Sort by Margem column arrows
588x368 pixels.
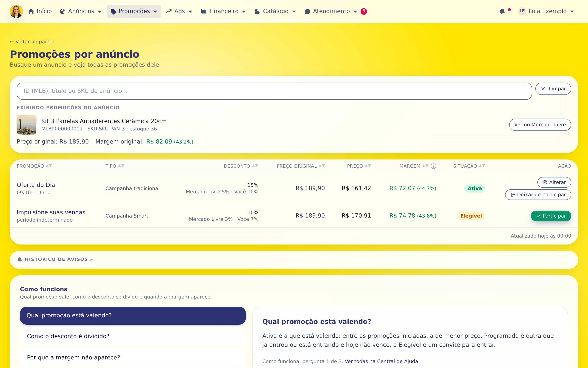425,166
